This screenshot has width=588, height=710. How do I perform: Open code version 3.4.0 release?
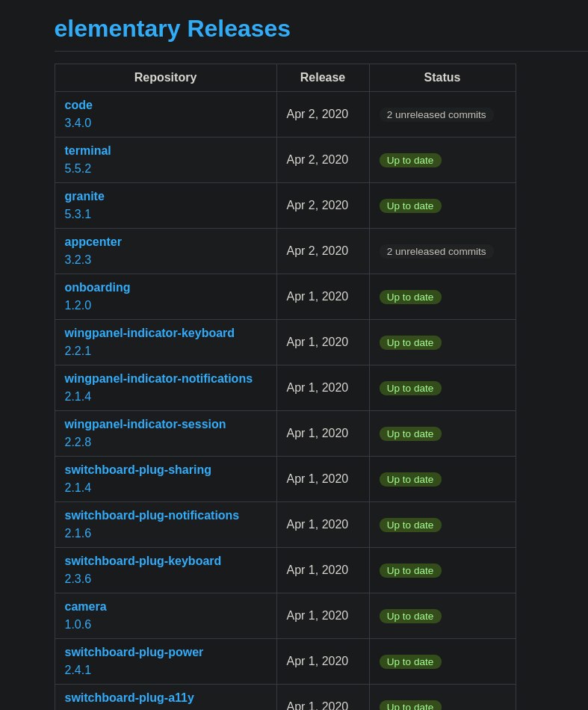pos(78,123)
